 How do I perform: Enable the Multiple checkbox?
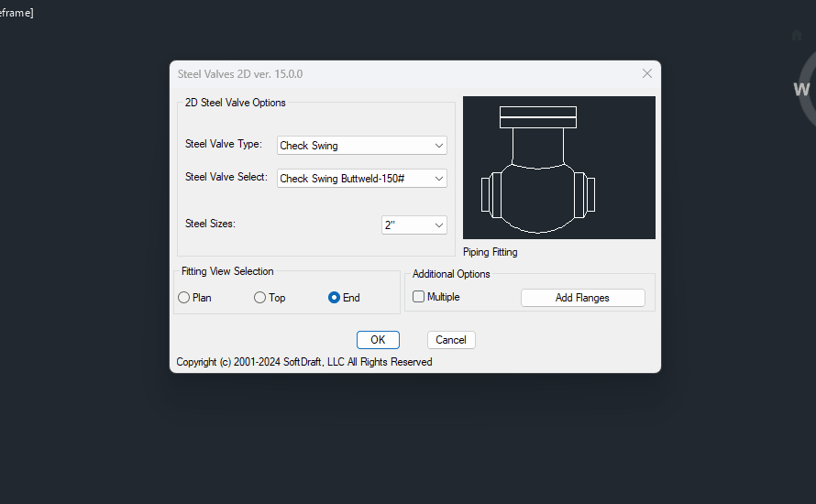[419, 297]
